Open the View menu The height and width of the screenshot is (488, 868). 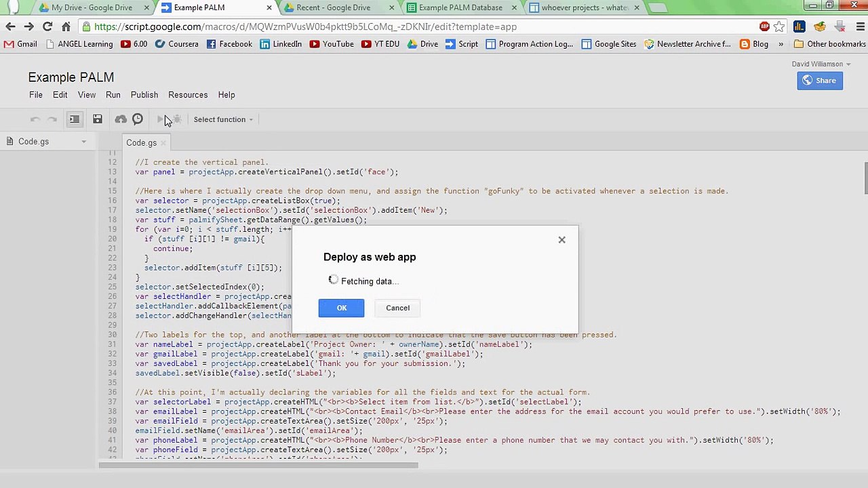click(87, 95)
